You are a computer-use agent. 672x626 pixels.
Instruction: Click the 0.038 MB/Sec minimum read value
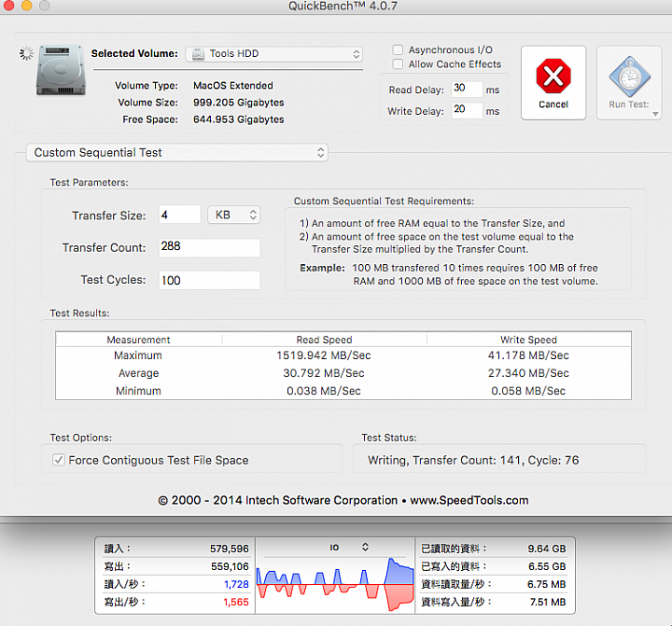pyautogui.click(x=324, y=391)
